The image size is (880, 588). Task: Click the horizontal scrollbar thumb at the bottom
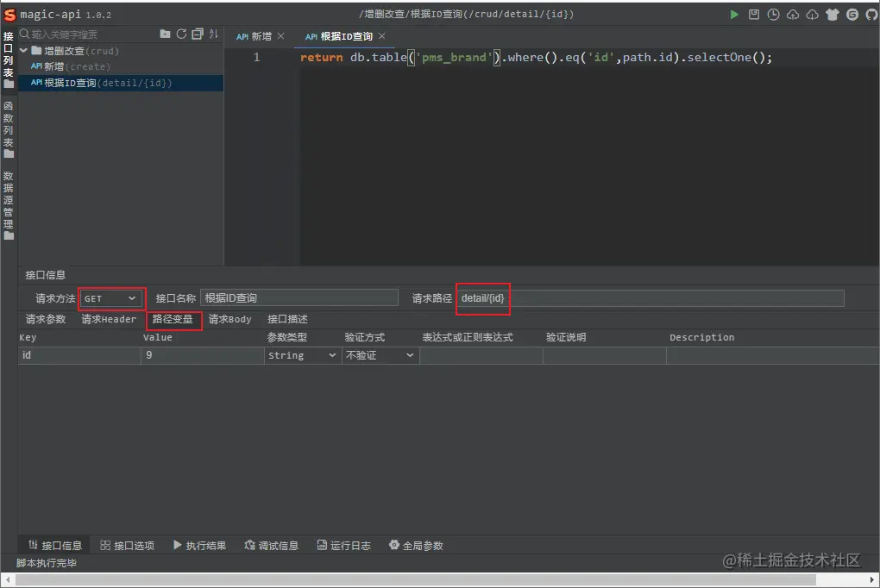(416, 579)
